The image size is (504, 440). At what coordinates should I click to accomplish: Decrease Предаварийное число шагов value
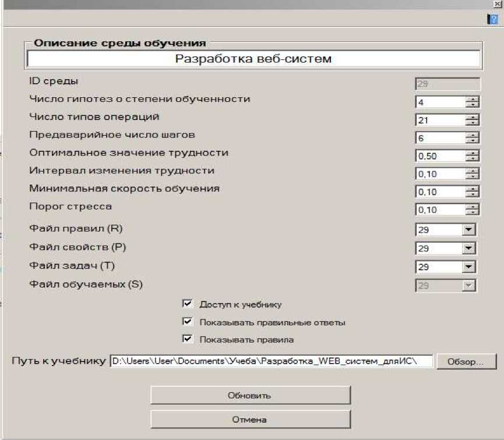coord(472,141)
